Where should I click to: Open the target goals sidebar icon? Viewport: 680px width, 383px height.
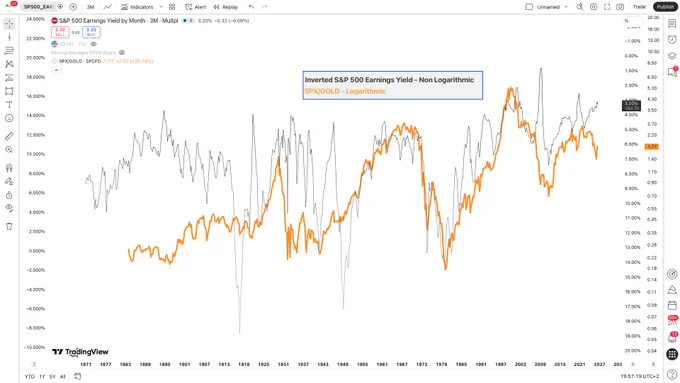672,274
